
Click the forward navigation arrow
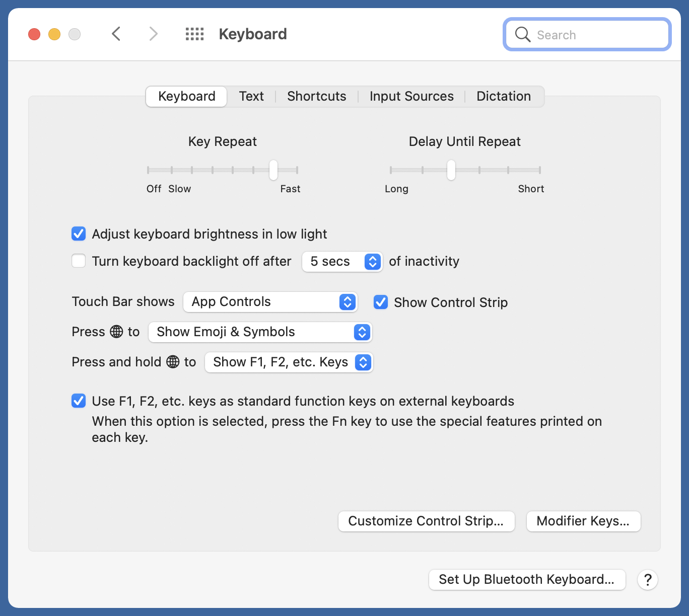153,34
